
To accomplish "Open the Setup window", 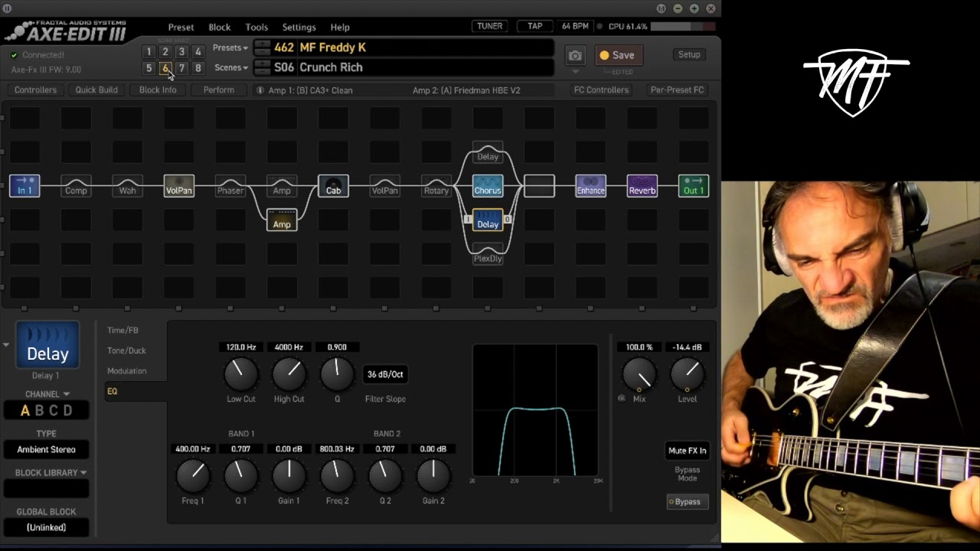I will point(689,54).
